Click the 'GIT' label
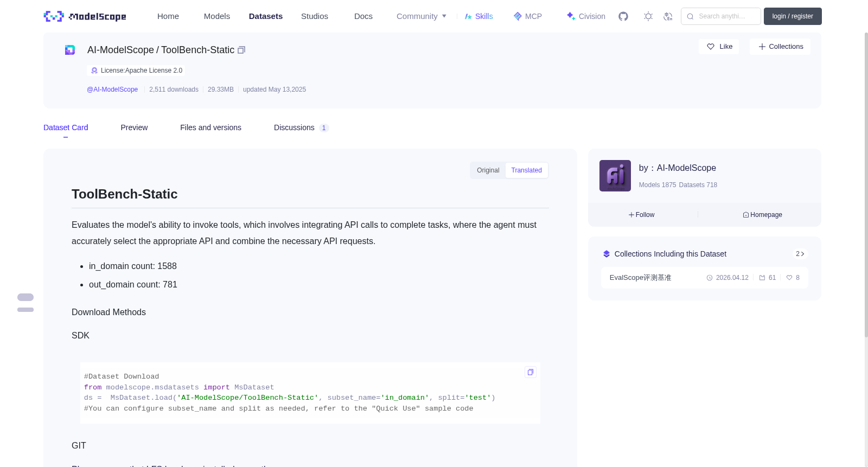The image size is (868, 467). tap(79, 446)
